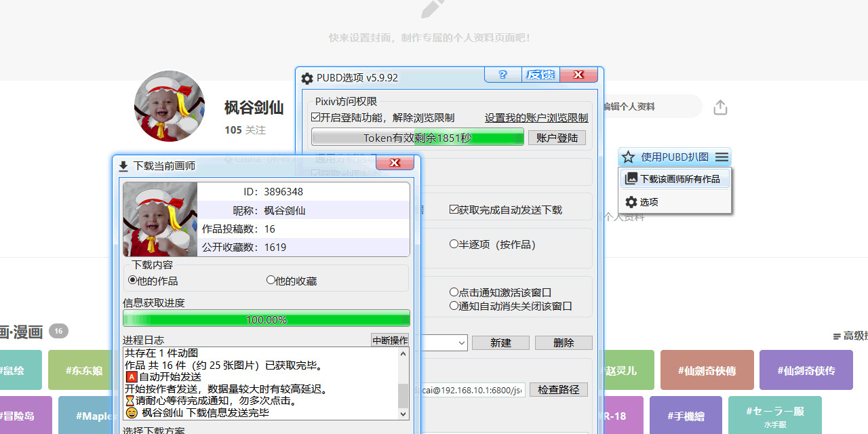This screenshot has height=434, width=868.
Task: Toggle 开启登陆功能 checkbox
Action: (316, 117)
